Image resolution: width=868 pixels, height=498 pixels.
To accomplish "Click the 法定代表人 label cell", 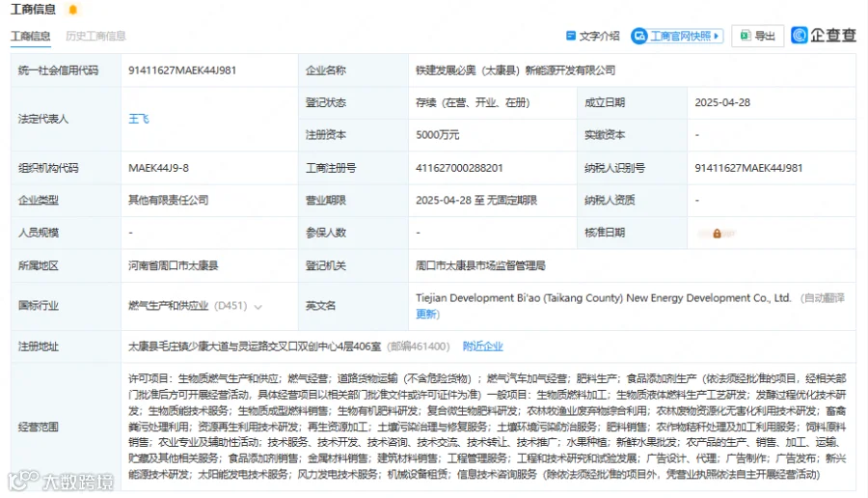I will coord(66,119).
